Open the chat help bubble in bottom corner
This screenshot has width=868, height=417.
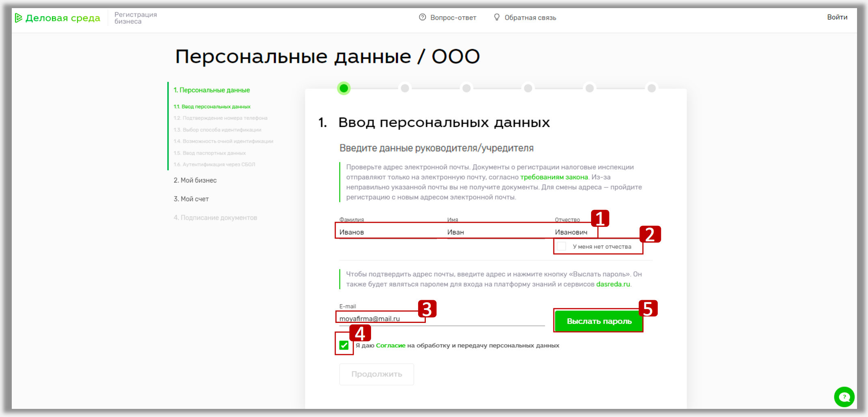[844, 397]
